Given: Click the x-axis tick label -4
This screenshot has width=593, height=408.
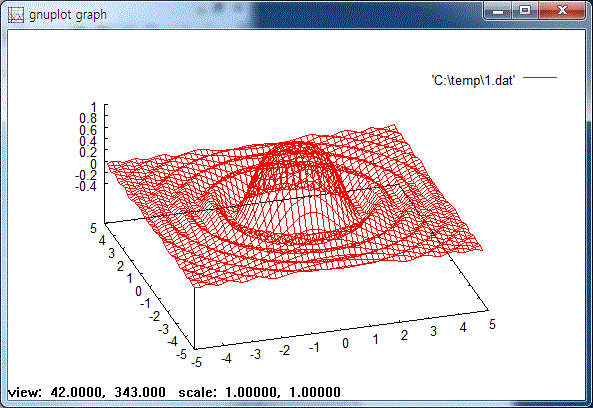Looking at the screenshot, I should tap(226, 358).
